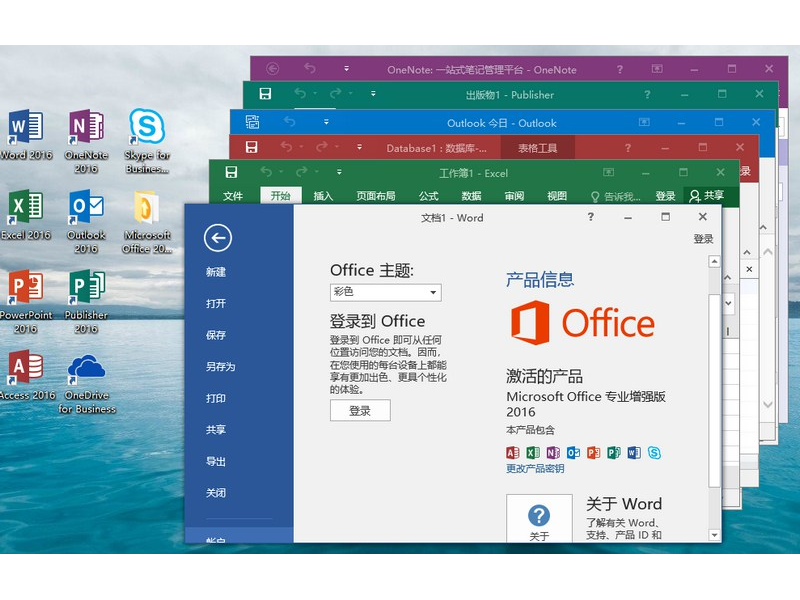Click the scroll up arrow in Word account pane
The width and height of the screenshot is (800, 600).
point(715,262)
